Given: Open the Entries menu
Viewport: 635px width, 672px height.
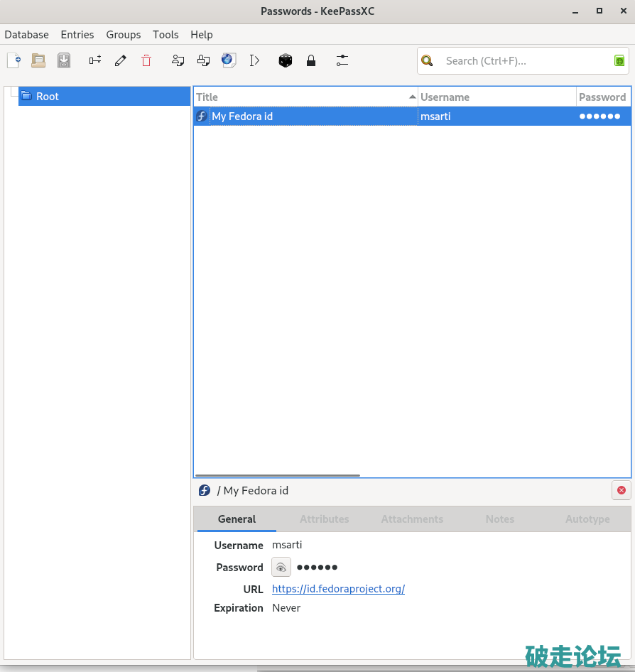Looking at the screenshot, I should pyautogui.click(x=77, y=35).
